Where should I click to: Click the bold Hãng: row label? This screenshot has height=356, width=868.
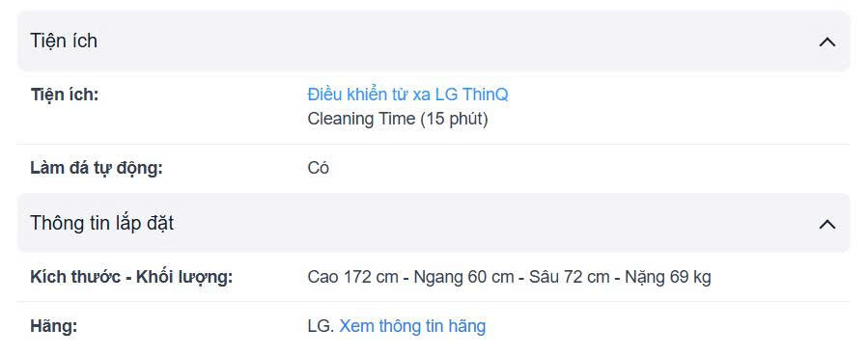(54, 326)
